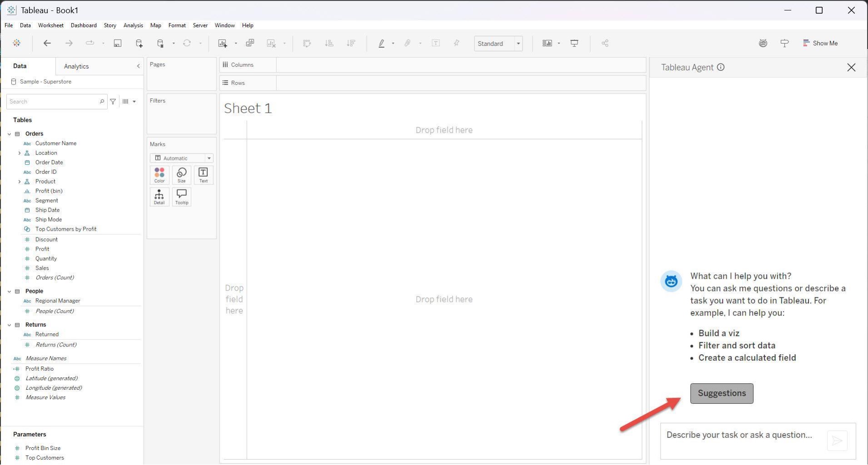Open the Analysis menu

[133, 25]
